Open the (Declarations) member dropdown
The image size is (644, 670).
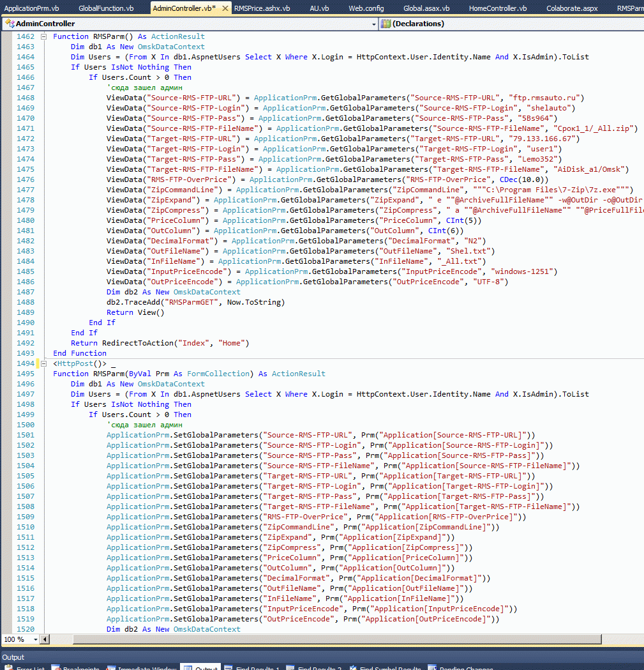[512, 24]
